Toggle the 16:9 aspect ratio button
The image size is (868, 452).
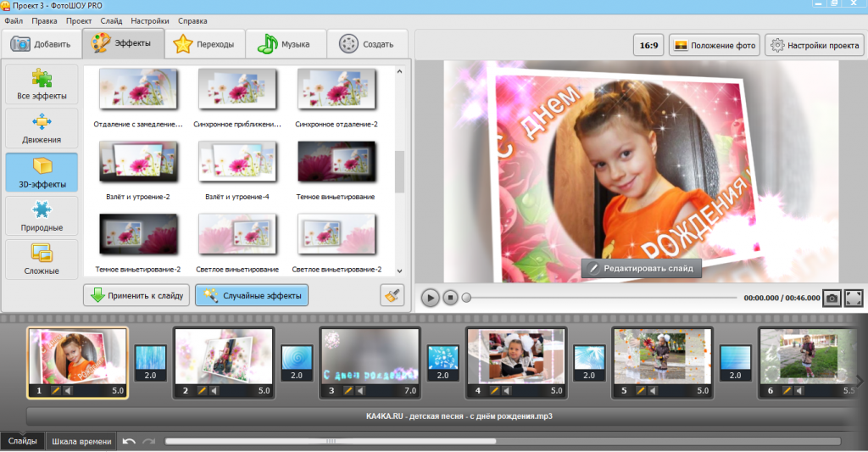[x=647, y=46]
